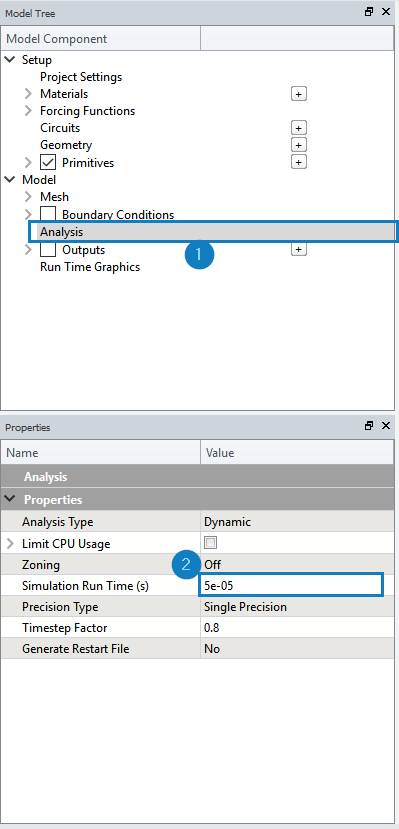Click Generate Restart File property name
The image size is (399, 829).
76,649
